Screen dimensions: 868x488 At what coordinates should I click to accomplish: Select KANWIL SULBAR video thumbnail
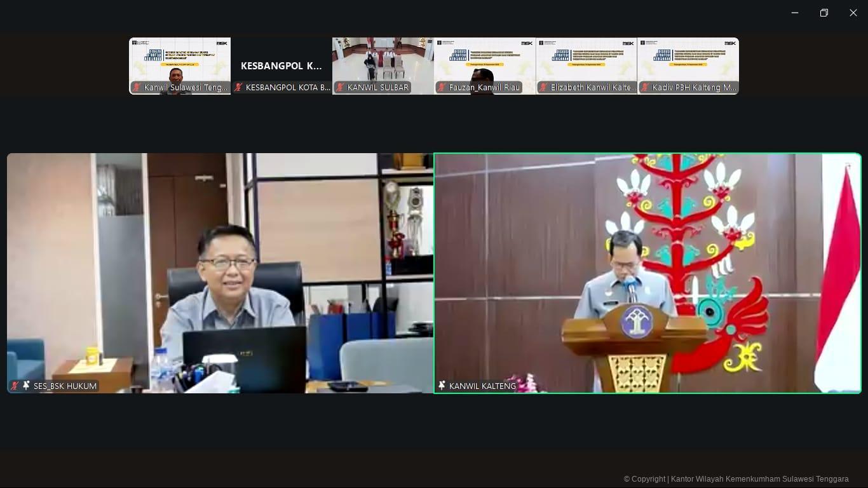tap(383, 66)
